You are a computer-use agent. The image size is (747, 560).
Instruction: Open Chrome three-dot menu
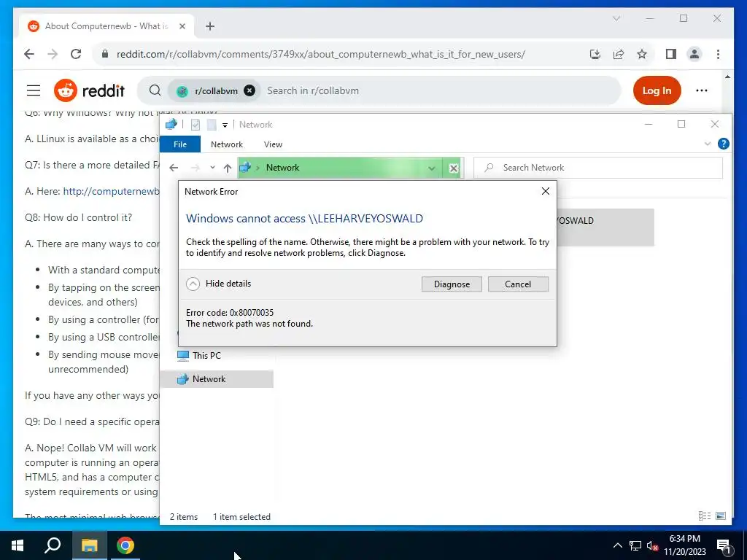pos(718,54)
